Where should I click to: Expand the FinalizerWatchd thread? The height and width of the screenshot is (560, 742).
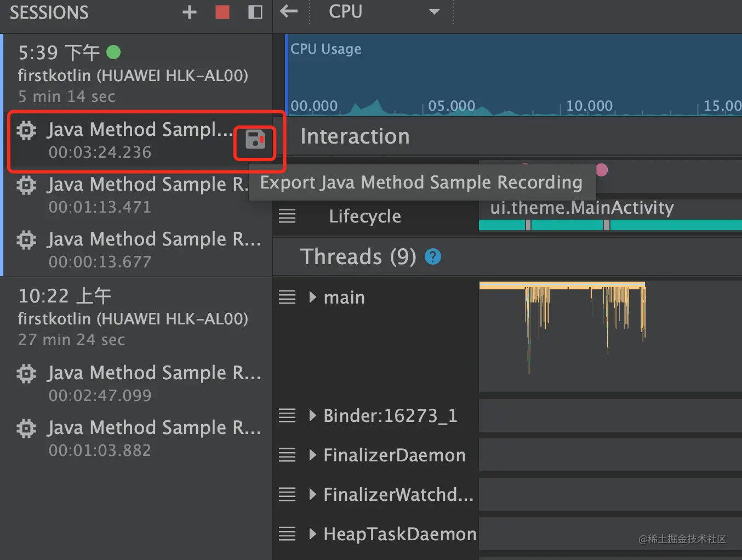coord(312,494)
